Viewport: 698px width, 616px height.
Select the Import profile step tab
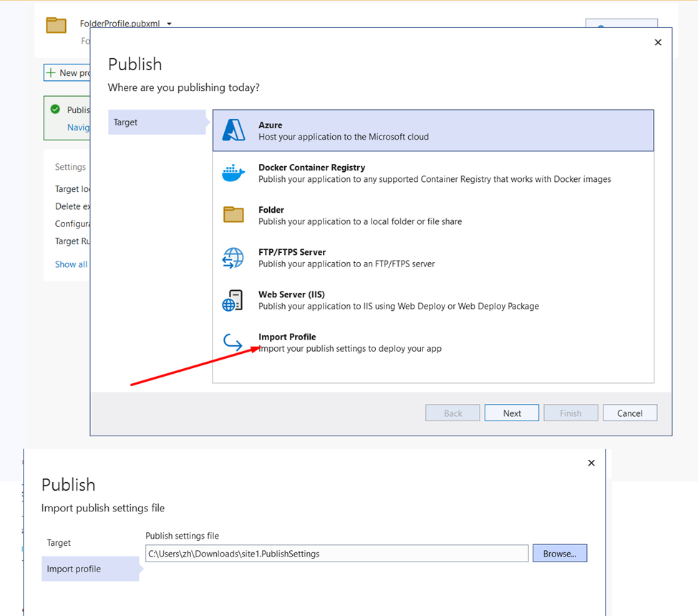pos(89,569)
